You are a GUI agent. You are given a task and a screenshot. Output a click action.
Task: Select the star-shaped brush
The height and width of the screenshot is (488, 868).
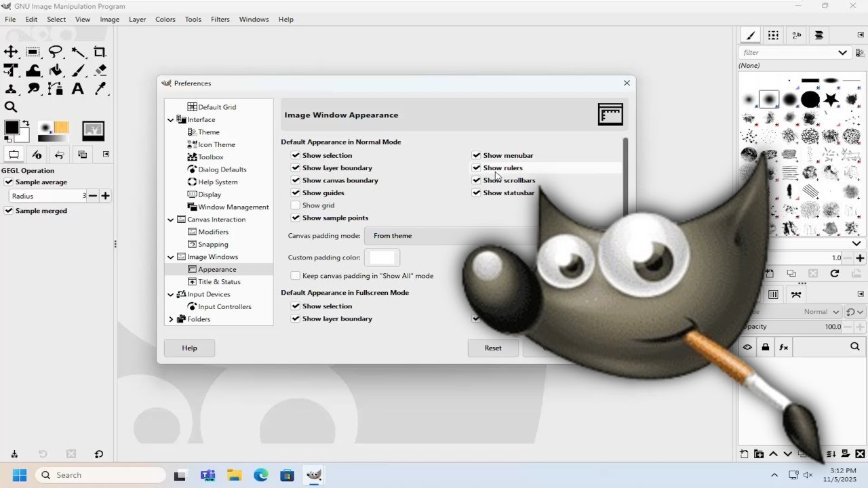(x=831, y=100)
